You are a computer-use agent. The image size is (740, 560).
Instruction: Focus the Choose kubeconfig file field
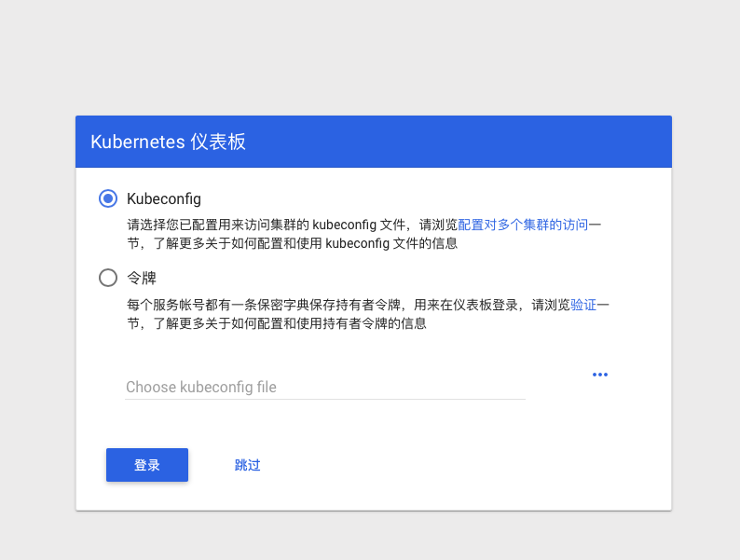click(x=324, y=387)
